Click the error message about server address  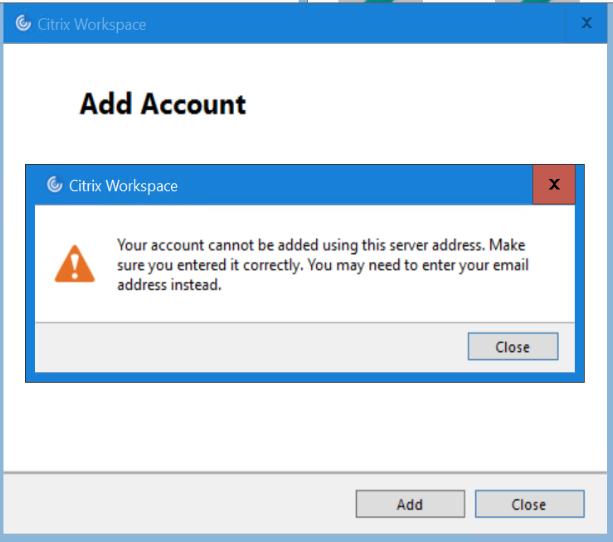point(323,265)
